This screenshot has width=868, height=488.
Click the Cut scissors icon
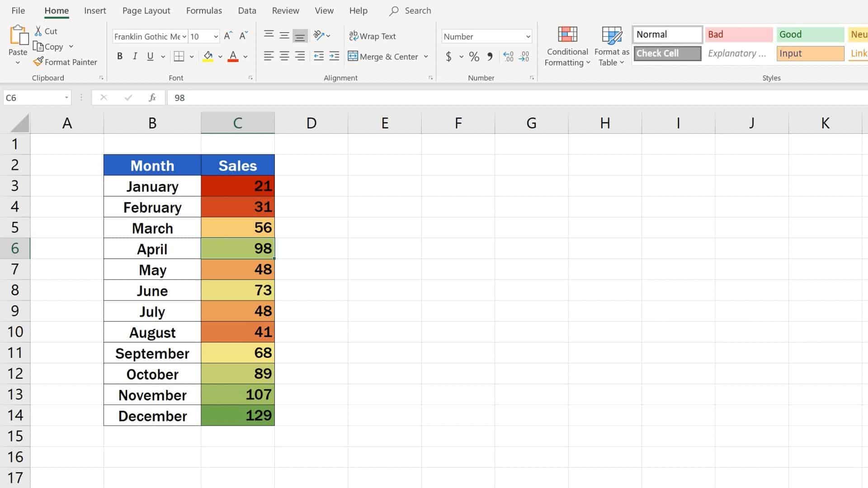(x=38, y=31)
